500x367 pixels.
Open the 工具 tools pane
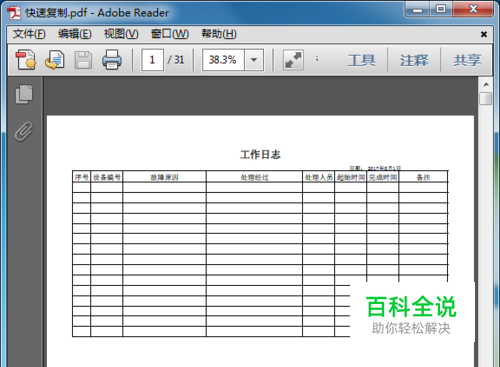[361, 60]
